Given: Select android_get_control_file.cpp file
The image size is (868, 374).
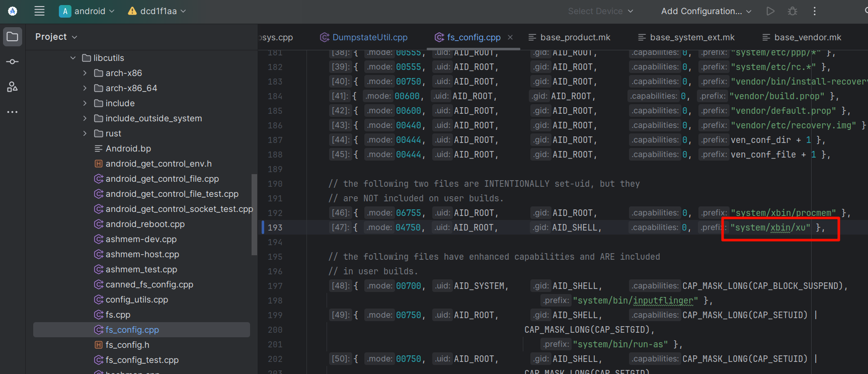Looking at the screenshot, I should [162, 179].
